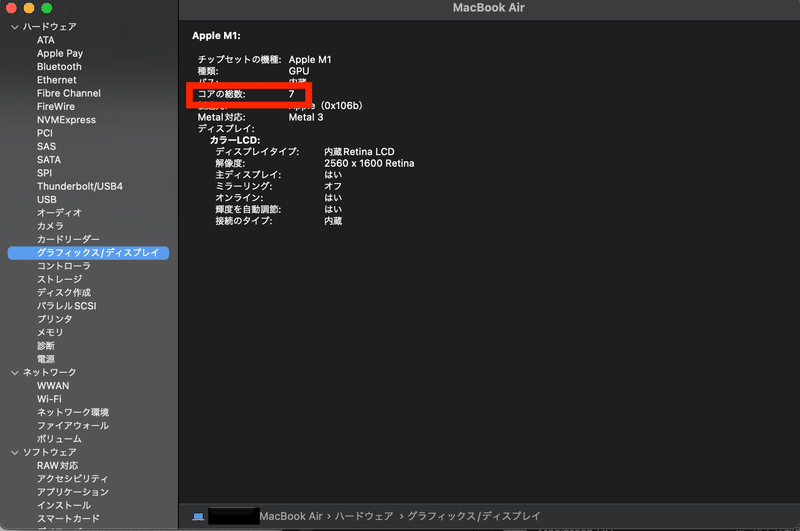Click the (0x106b) vendor ID text
Viewport: 800px width, 531px height.
pos(341,106)
